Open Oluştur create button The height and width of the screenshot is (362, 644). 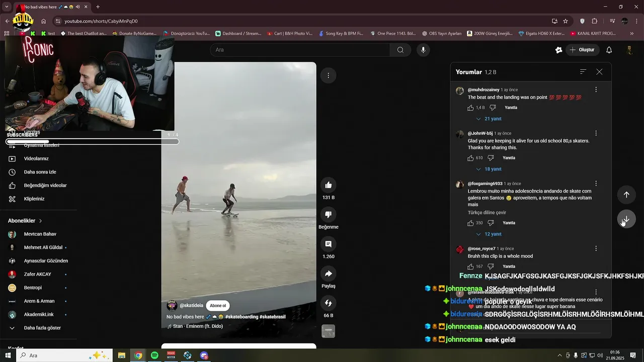pos(582,50)
